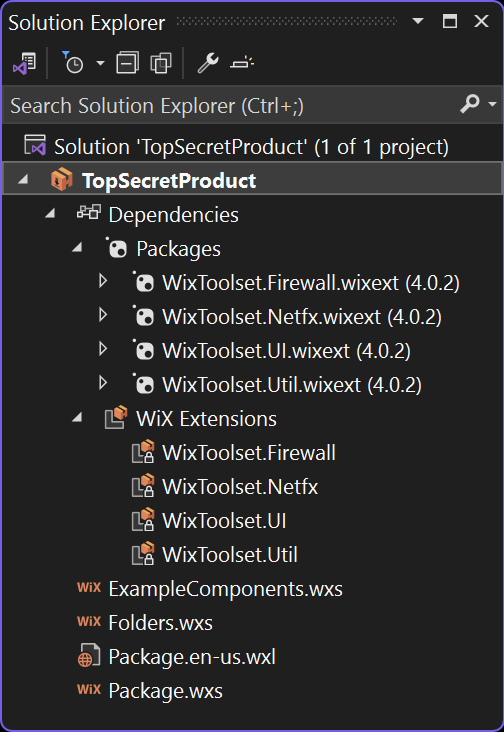Screen dimensions: 504x732
Task: Collapse the TopSecretProduct project node
Action: pos(23,179)
